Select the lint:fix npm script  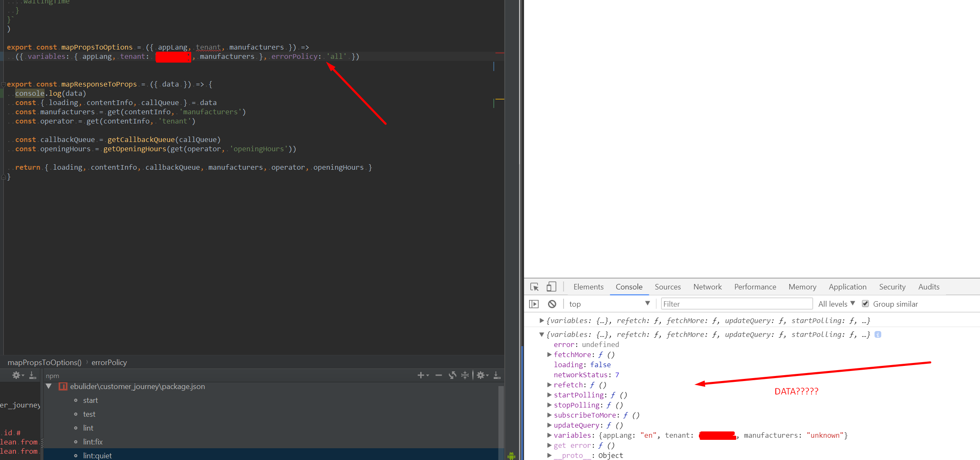(93, 442)
